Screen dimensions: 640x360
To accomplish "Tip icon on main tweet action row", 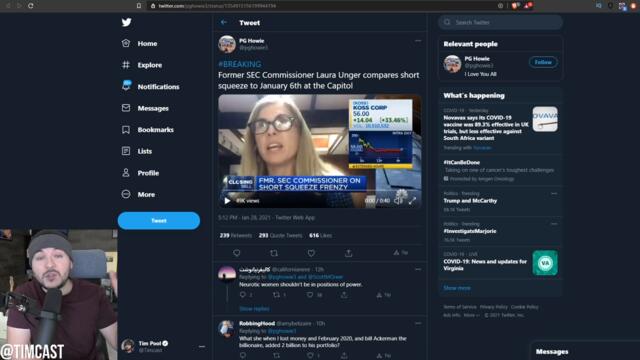I will tap(400, 253).
